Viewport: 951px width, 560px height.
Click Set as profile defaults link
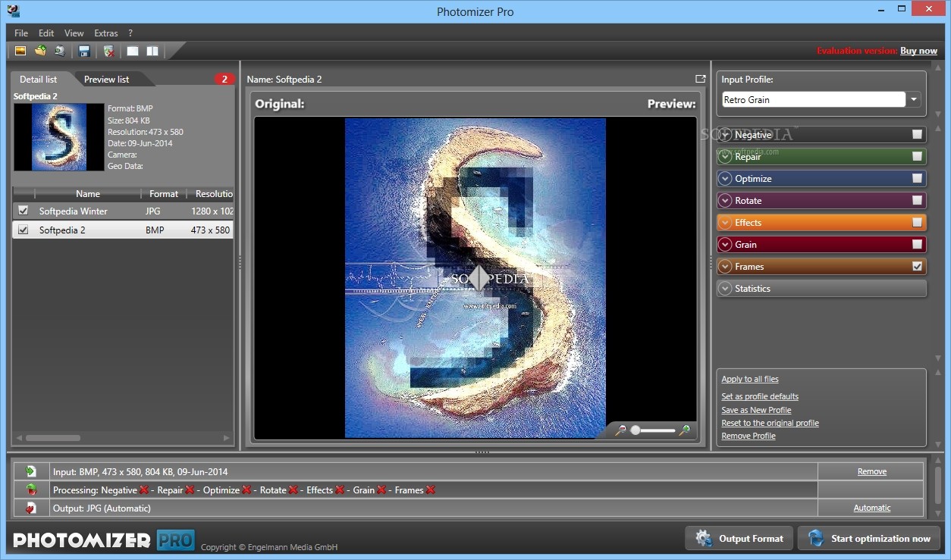pos(760,396)
